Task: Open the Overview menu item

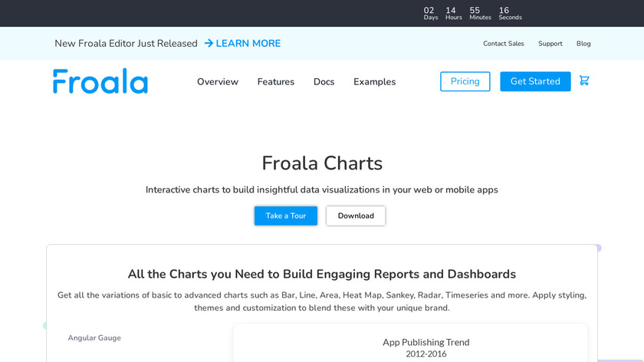Action: (x=218, y=82)
